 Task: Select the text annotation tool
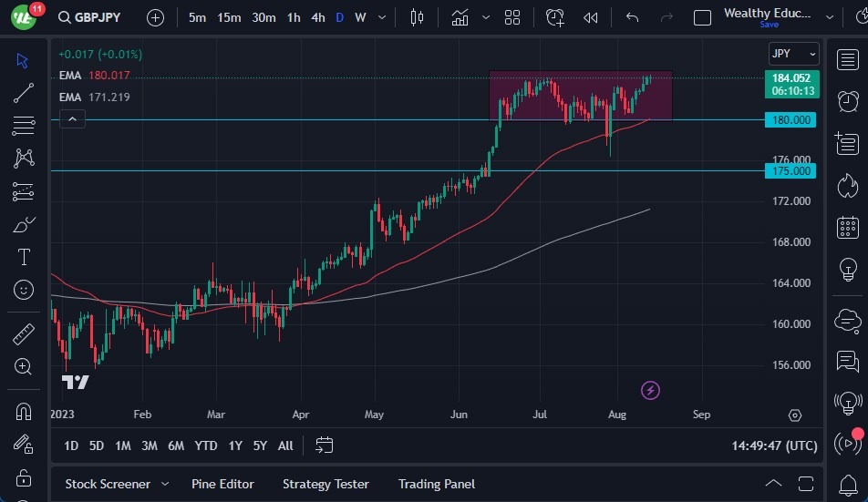point(24,257)
